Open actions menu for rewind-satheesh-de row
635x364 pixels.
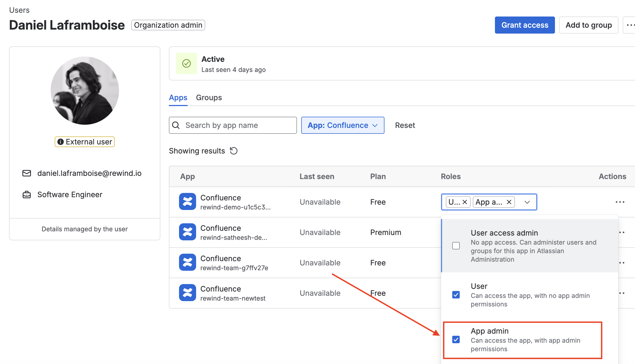(622, 232)
